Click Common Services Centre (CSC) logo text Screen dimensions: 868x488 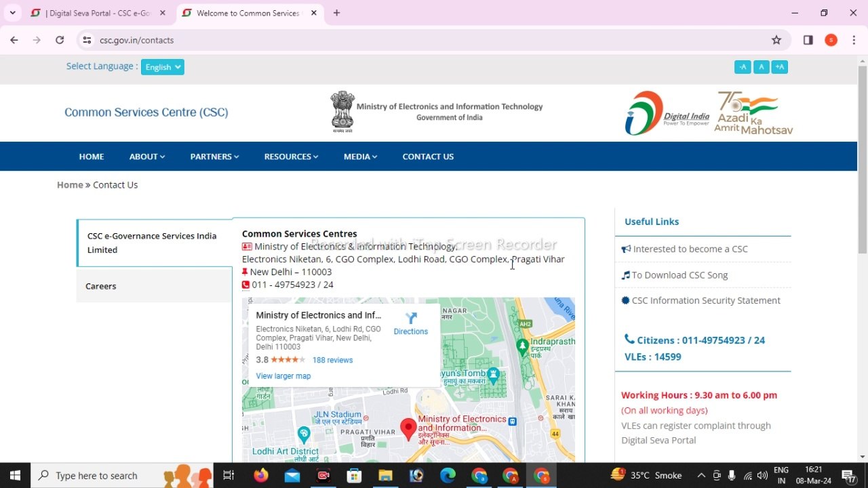point(146,113)
